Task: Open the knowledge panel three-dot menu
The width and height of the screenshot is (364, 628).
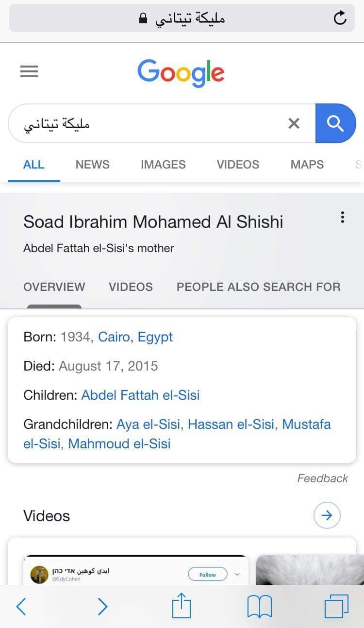Action: pyautogui.click(x=343, y=217)
